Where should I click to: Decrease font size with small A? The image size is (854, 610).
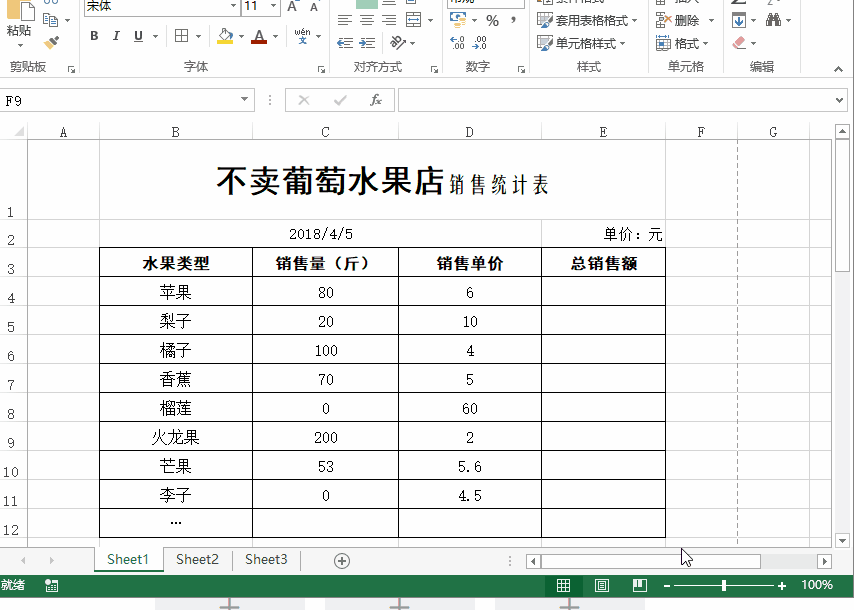point(314,7)
